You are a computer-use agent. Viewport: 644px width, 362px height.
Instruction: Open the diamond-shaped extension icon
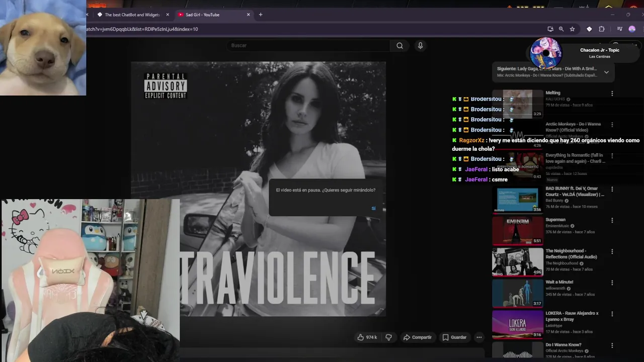589,29
